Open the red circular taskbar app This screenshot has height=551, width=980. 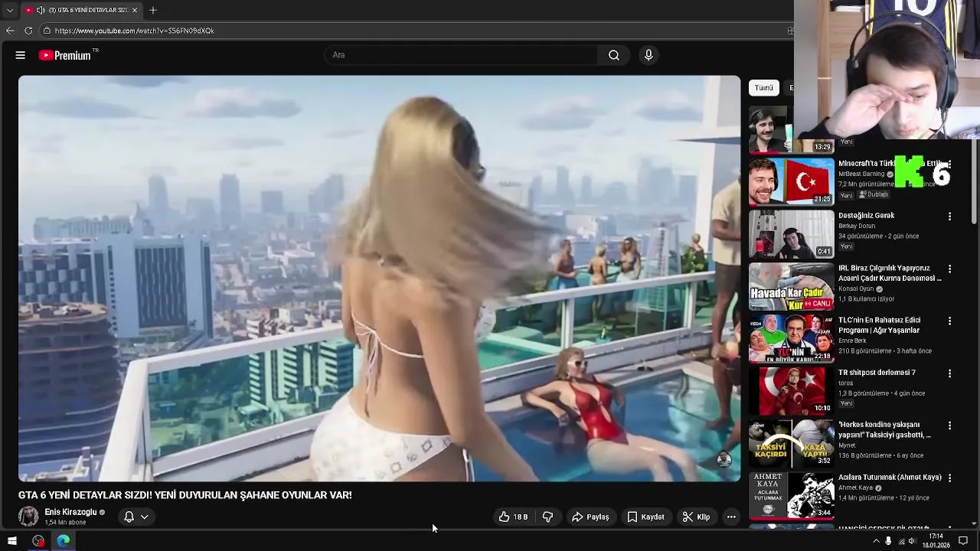tap(38, 541)
